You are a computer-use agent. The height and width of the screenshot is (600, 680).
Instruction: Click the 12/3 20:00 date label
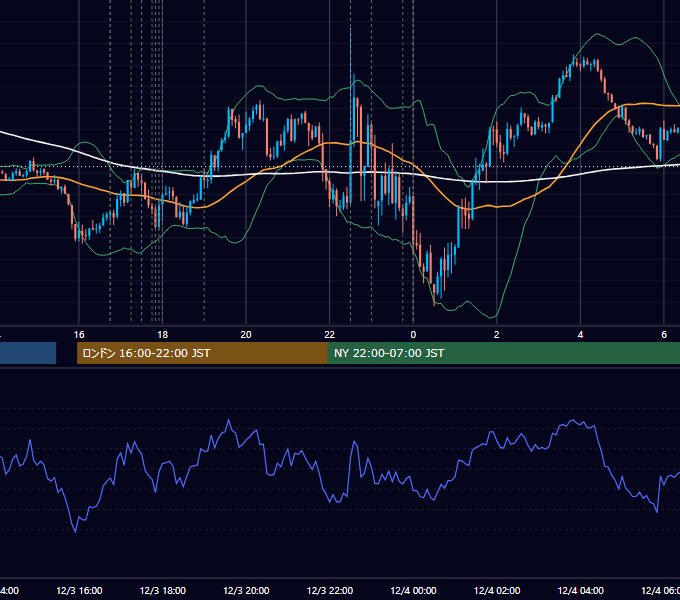[246, 590]
